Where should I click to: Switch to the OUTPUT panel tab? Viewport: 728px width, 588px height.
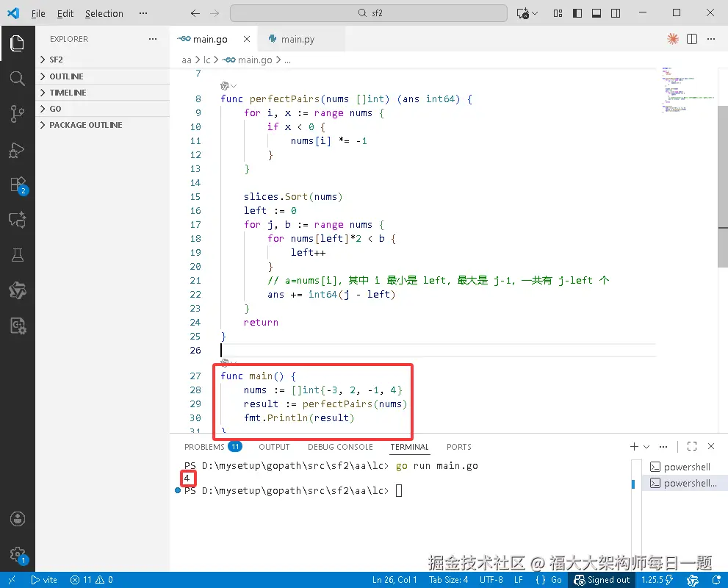[x=274, y=447]
